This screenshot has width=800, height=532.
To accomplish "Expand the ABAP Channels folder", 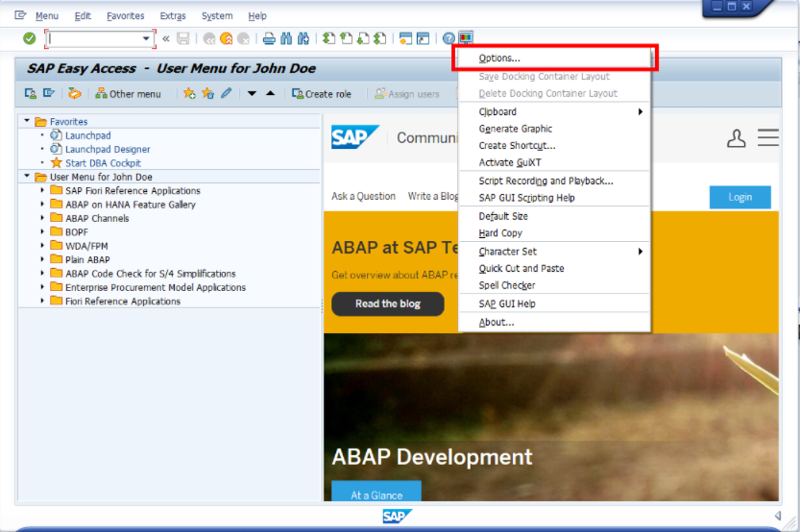I will pos(42,218).
